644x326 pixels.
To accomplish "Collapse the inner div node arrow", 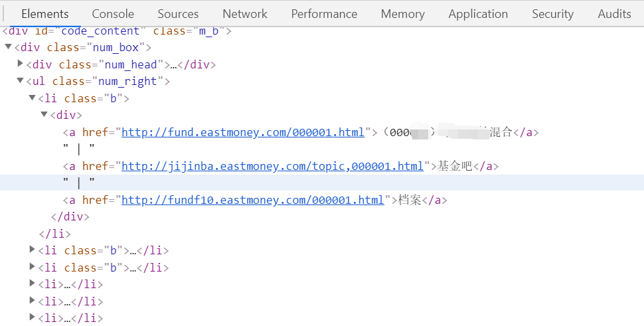I will pos(44,115).
